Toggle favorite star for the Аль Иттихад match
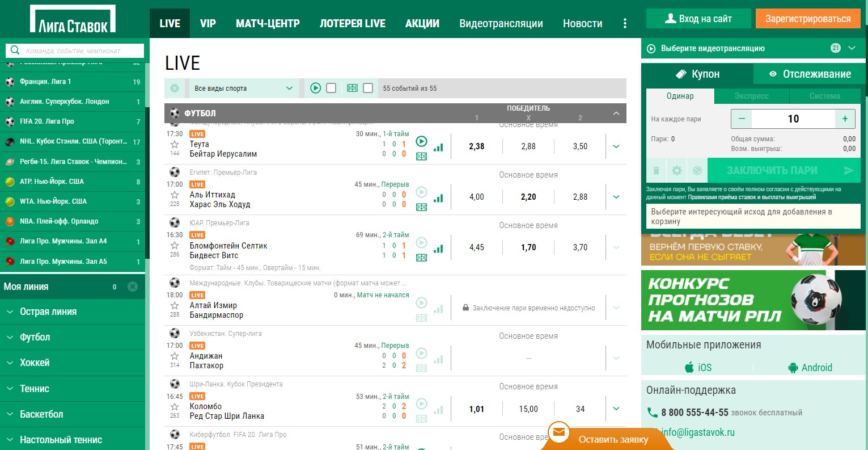 175,195
